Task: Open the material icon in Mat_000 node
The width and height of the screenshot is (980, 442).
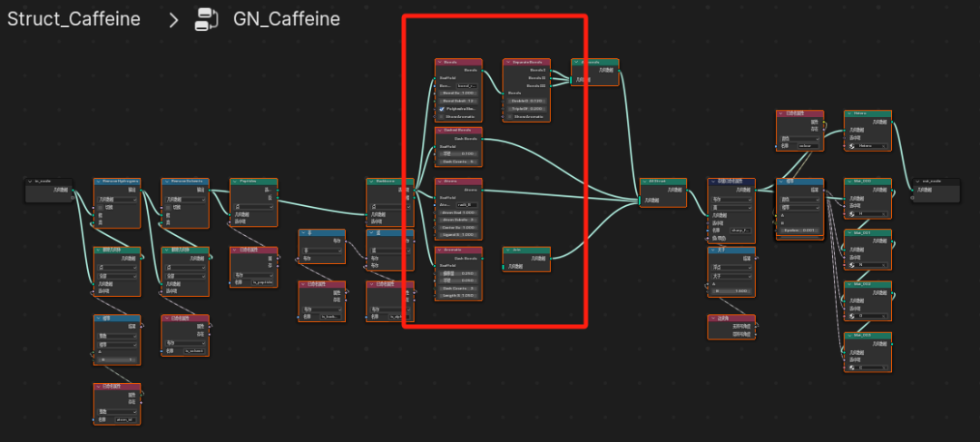Action: pos(850,214)
